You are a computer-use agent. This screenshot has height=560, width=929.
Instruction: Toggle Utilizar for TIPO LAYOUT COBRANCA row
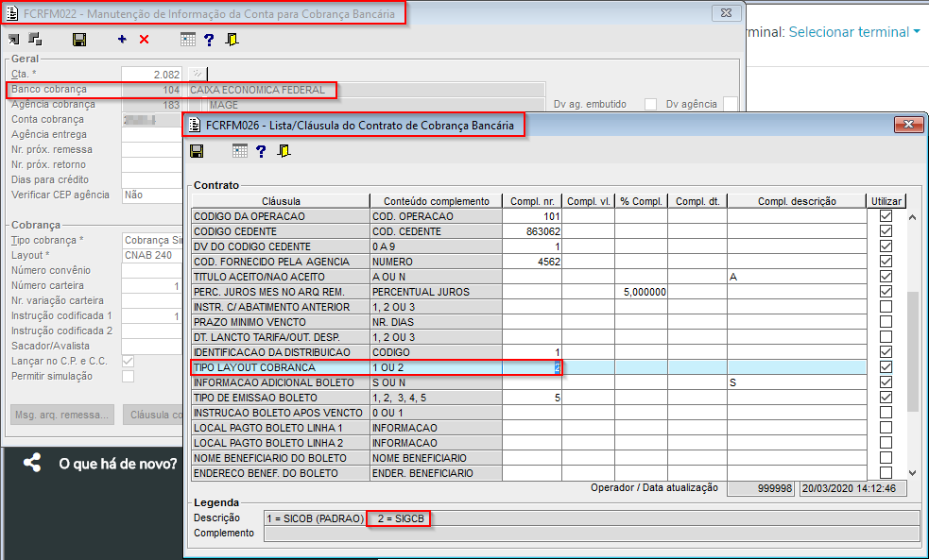pos(886,367)
